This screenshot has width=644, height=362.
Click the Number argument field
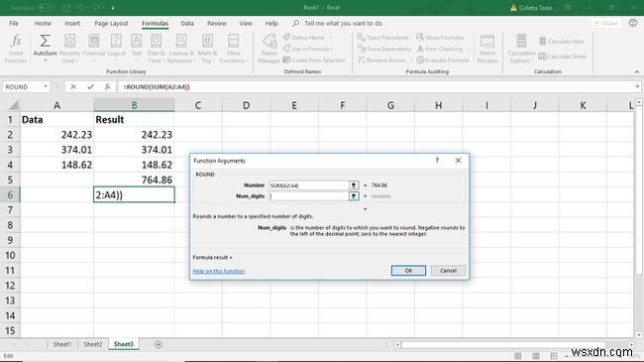click(308, 185)
